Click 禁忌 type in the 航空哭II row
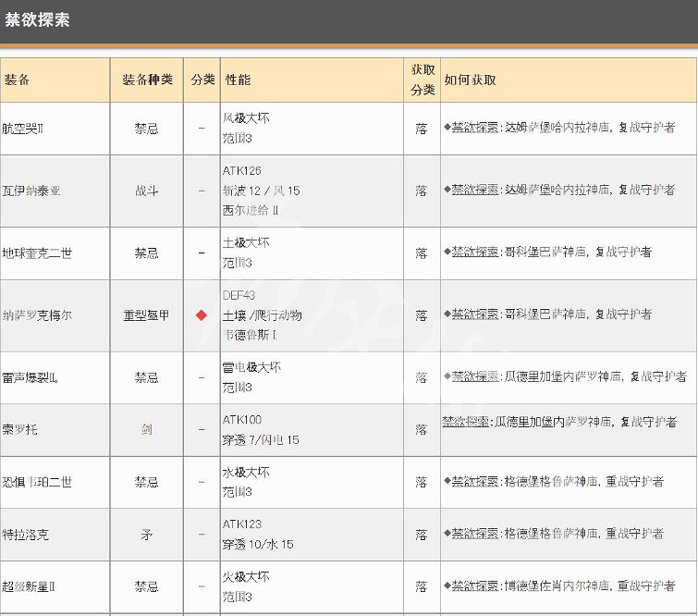698x616 pixels. pyautogui.click(x=146, y=129)
